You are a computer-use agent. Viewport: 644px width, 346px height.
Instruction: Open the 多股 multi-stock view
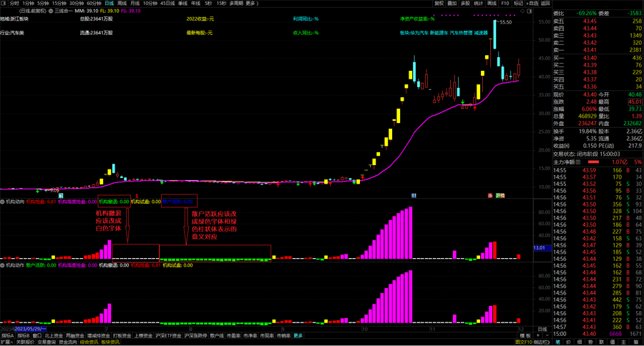(466, 4)
